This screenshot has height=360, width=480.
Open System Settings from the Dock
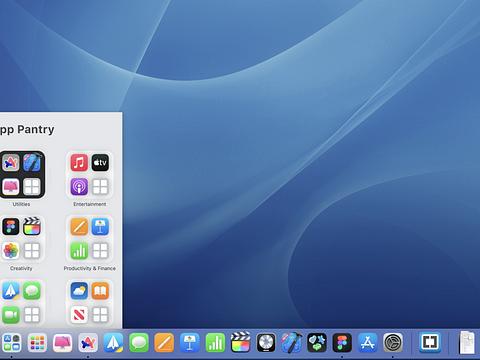(x=393, y=342)
